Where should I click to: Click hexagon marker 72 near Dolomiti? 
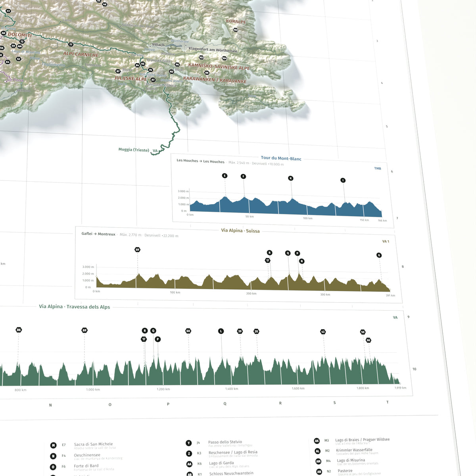pos(22,41)
